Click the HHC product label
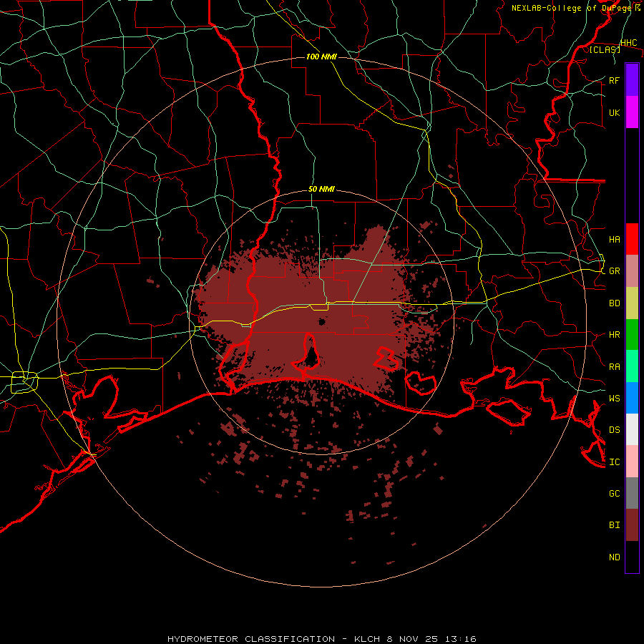 click(629, 43)
